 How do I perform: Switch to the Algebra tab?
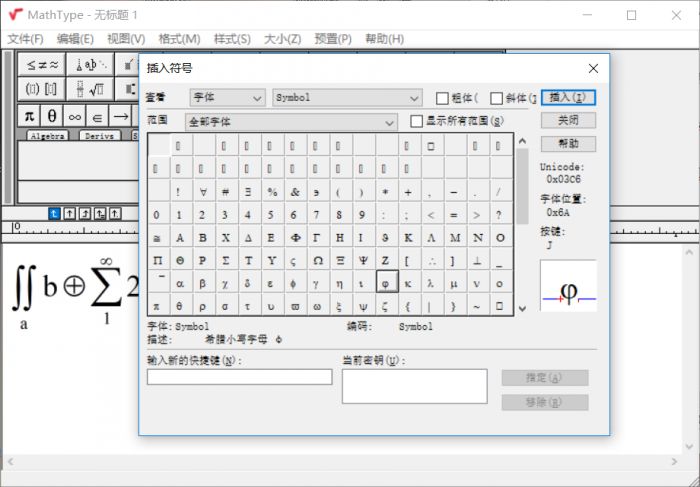48,136
